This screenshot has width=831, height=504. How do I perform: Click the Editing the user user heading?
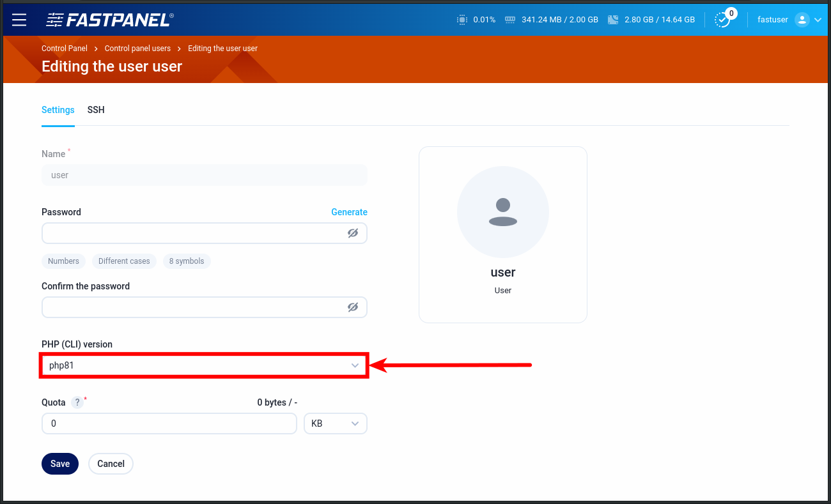112,66
